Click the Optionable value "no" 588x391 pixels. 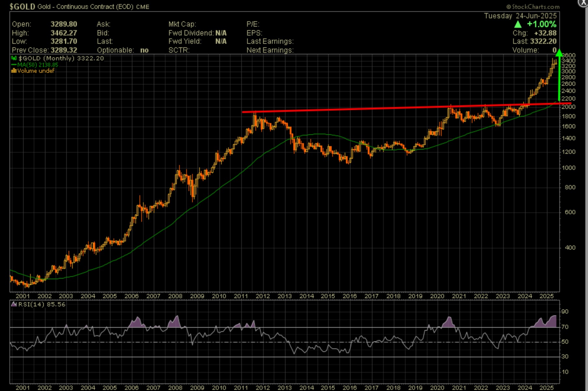(144, 50)
